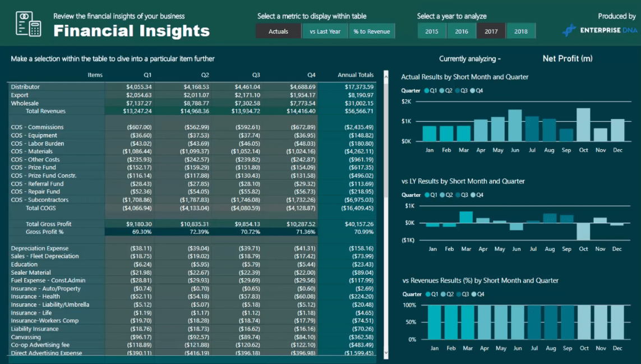Click the Mar bar in vs LY chart
The width and height of the screenshot is (641, 364).
[466, 217]
